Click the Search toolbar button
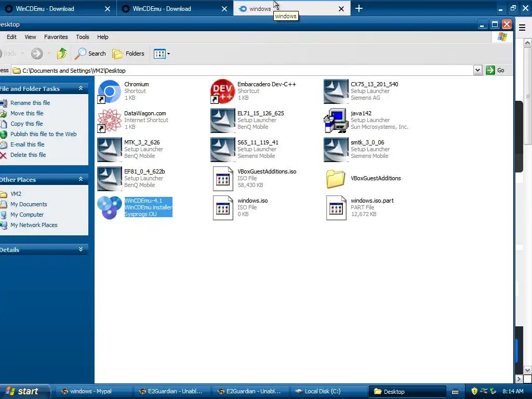Image resolution: width=532 pixels, height=399 pixels. (x=90, y=54)
